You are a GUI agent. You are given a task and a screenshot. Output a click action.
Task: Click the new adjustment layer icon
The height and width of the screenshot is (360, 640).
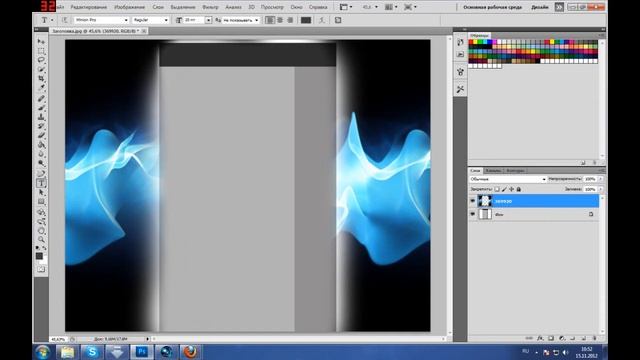tap(562, 338)
